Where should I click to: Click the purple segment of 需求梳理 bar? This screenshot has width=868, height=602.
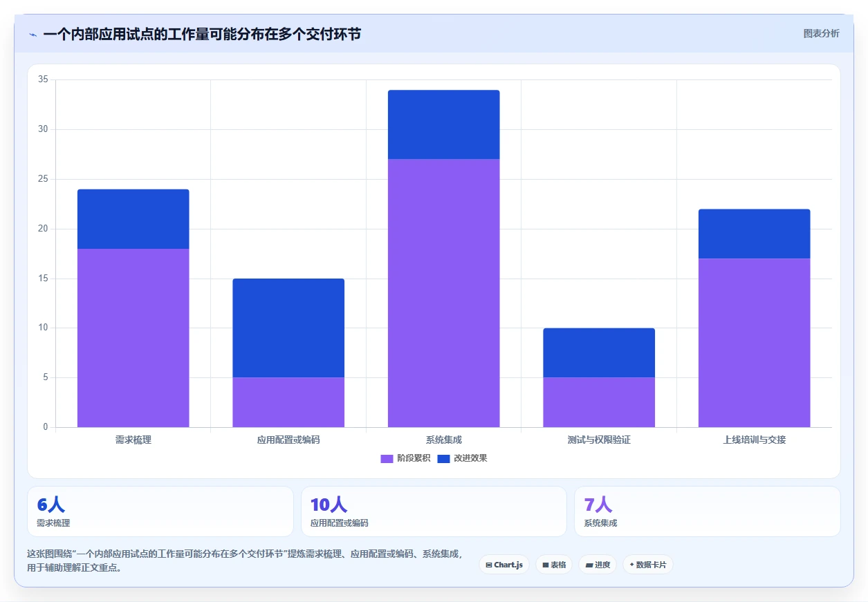133,338
